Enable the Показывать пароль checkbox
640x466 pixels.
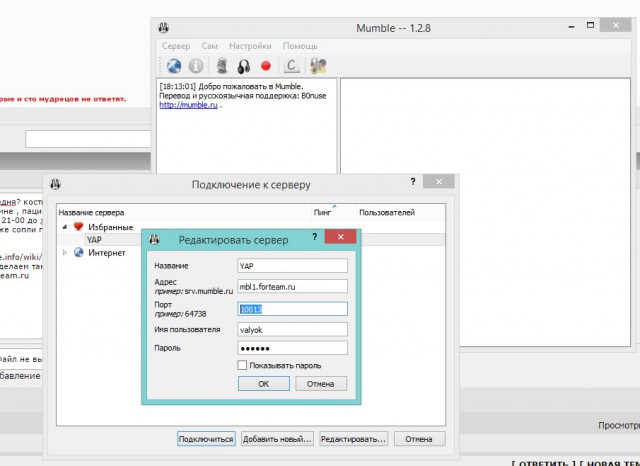[242, 365]
